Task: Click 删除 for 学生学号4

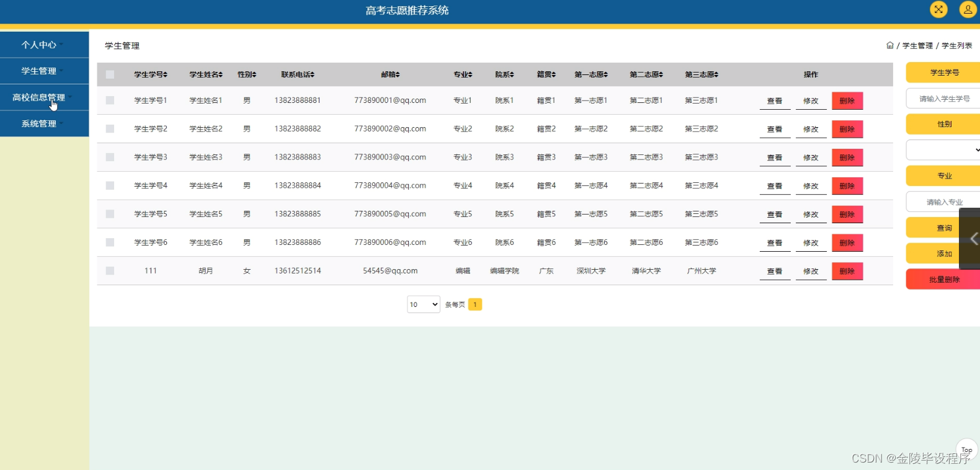Action: pos(847,186)
